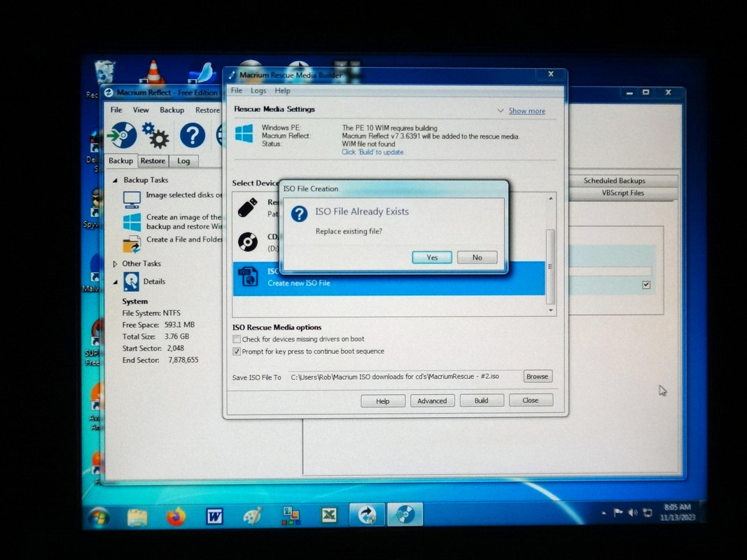Open View menu in Macrium Reflect window
Screen dimensions: 747x560
(x=141, y=109)
